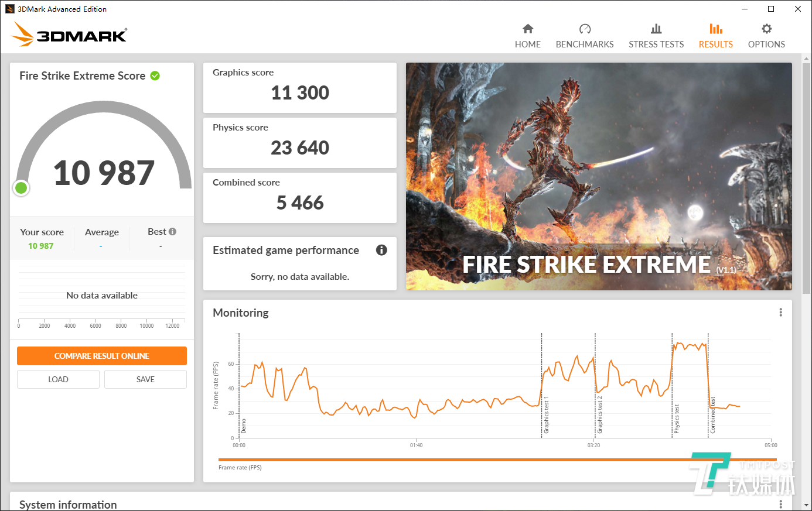Viewport: 812px width, 511px height.
Task: Click the 3DMark logo
Action: click(69, 35)
